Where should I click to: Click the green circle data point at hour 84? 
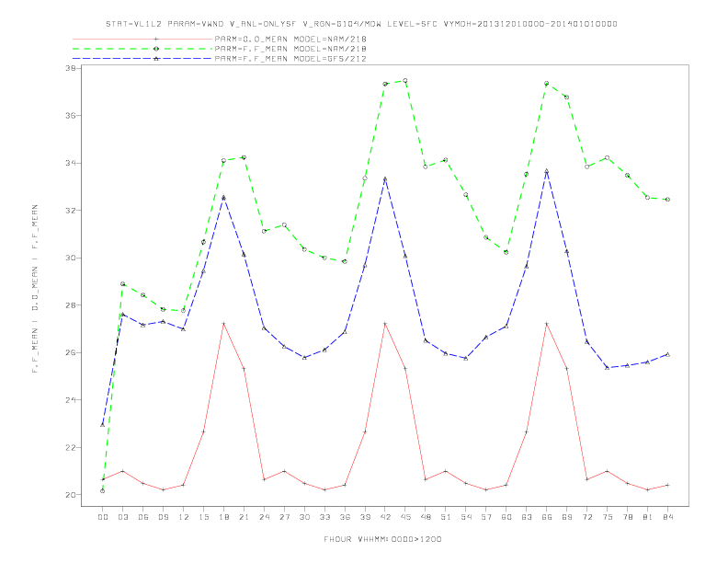point(667,200)
